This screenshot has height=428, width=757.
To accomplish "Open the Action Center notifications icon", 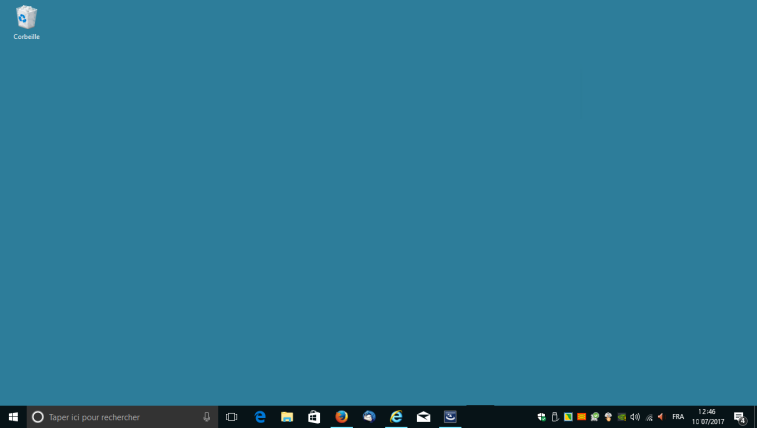I will [740, 417].
